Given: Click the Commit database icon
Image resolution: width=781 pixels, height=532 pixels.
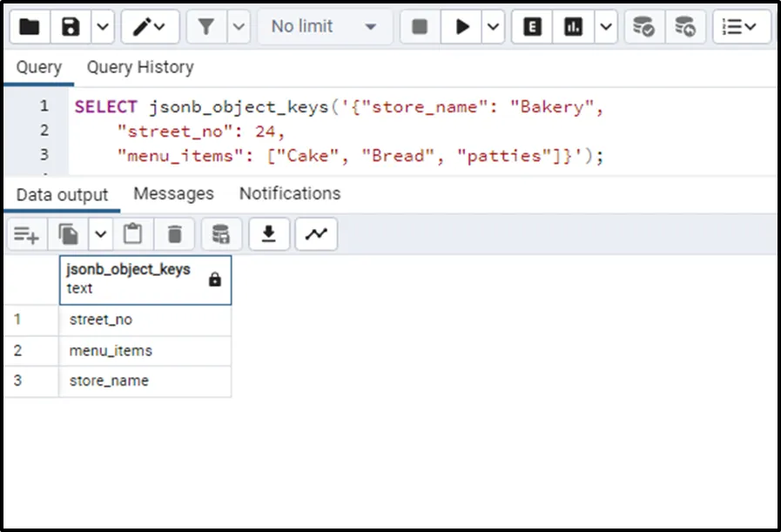Looking at the screenshot, I should [x=643, y=27].
